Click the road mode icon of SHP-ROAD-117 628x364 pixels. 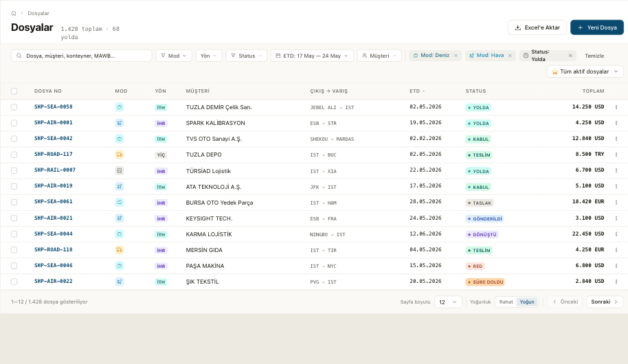pyautogui.click(x=120, y=155)
